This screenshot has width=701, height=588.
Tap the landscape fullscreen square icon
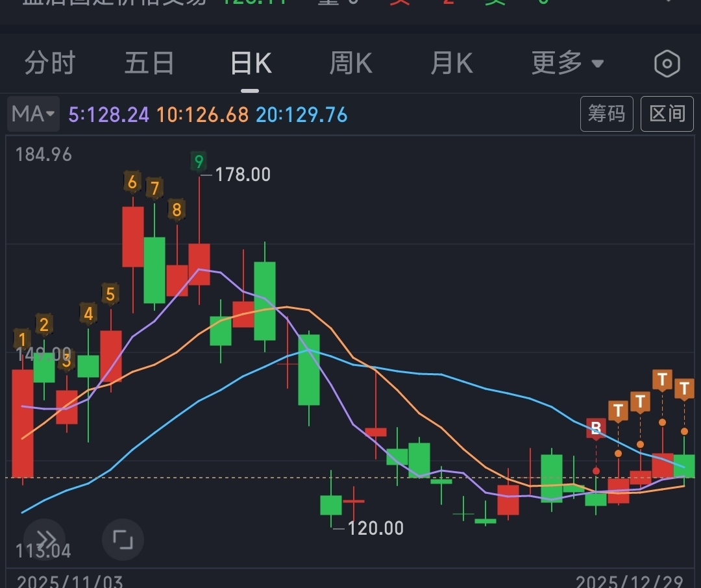click(123, 539)
